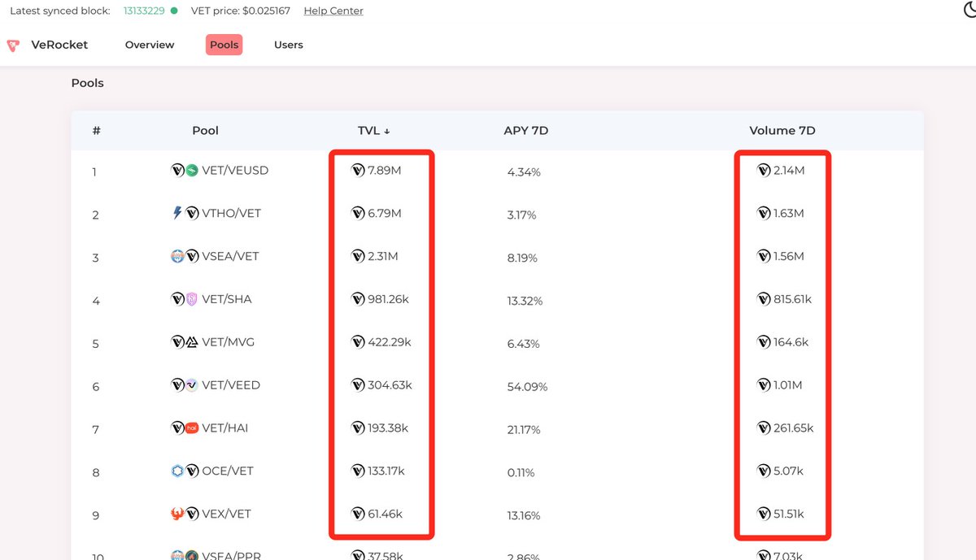Viewport: 976px width, 560px height.
Task: Click the VET icon beside TVL 7.89M
Action: click(358, 170)
